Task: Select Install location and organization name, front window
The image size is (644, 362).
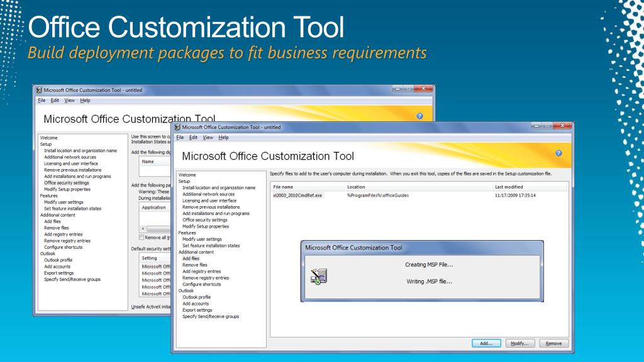Action: coord(219,187)
